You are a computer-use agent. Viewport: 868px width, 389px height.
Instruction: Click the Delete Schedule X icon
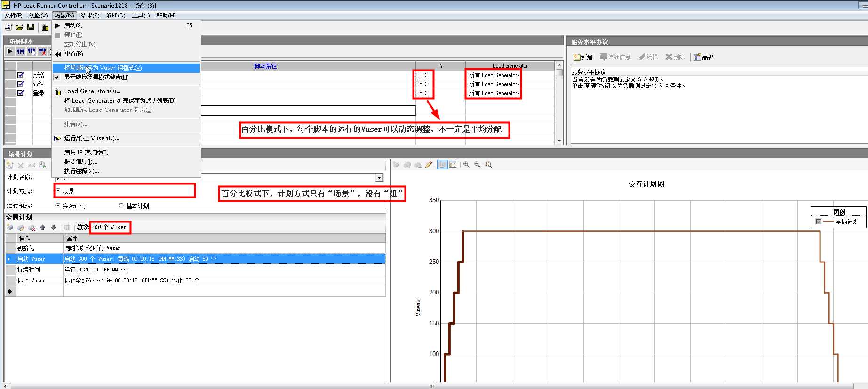coord(21,165)
